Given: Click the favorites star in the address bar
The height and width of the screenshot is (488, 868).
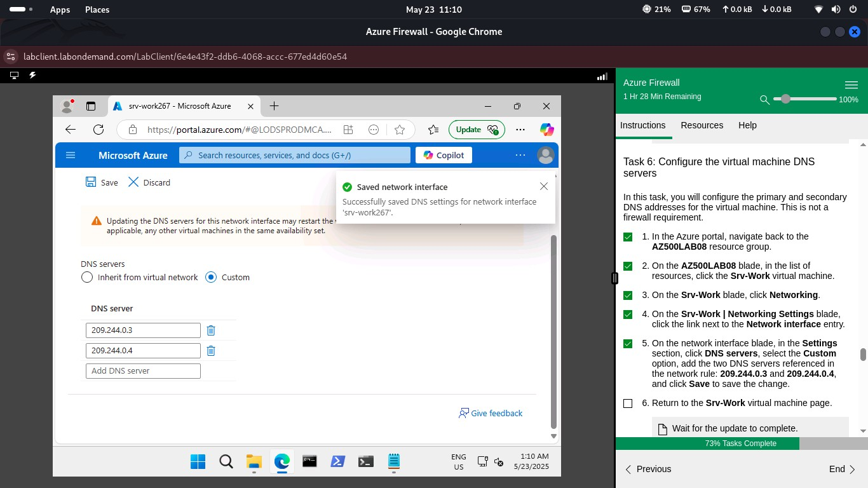Looking at the screenshot, I should (x=400, y=130).
